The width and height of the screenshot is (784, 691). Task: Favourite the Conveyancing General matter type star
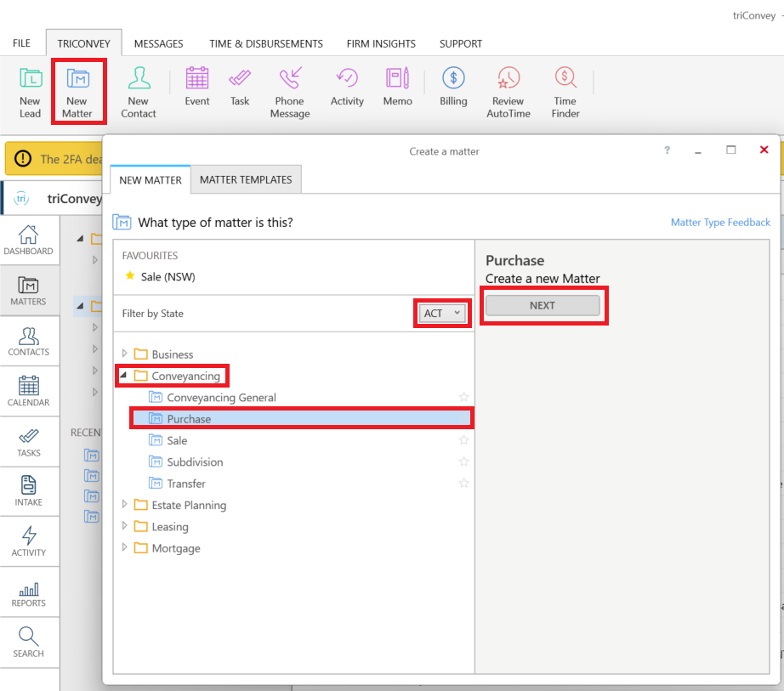(x=464, y=397)
